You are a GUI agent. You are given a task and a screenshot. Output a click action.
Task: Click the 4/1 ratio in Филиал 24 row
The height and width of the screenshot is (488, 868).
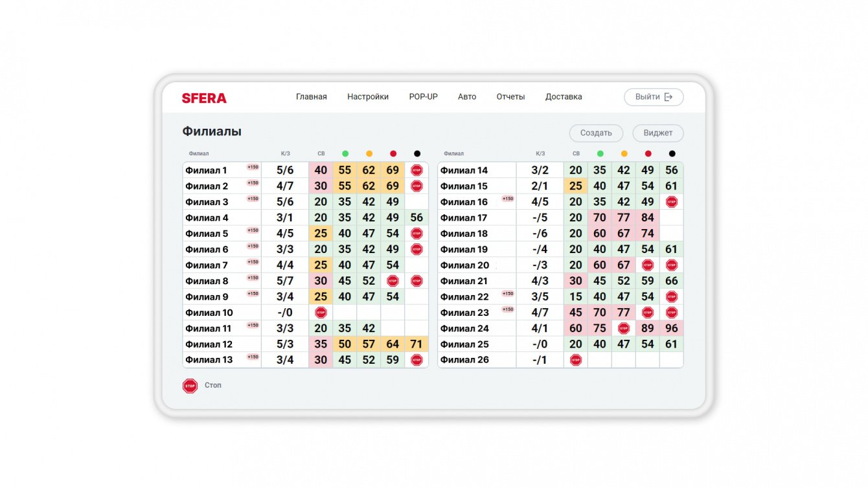pos(540,328)
